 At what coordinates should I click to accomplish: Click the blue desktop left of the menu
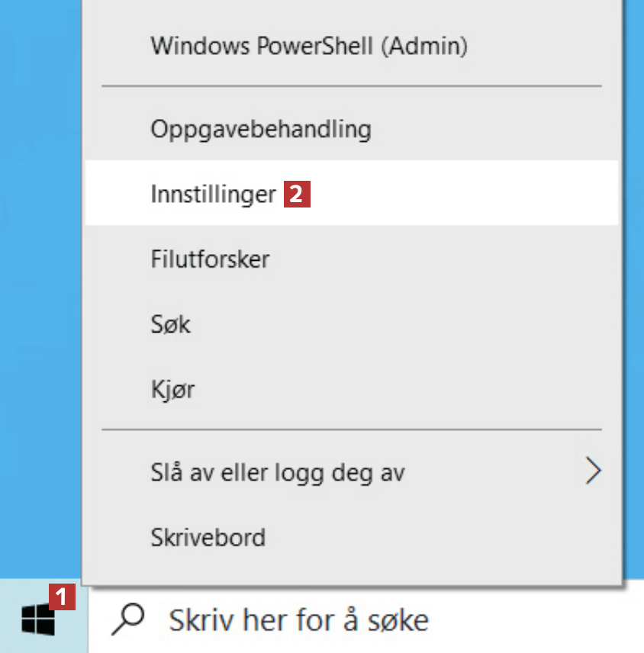38,305
